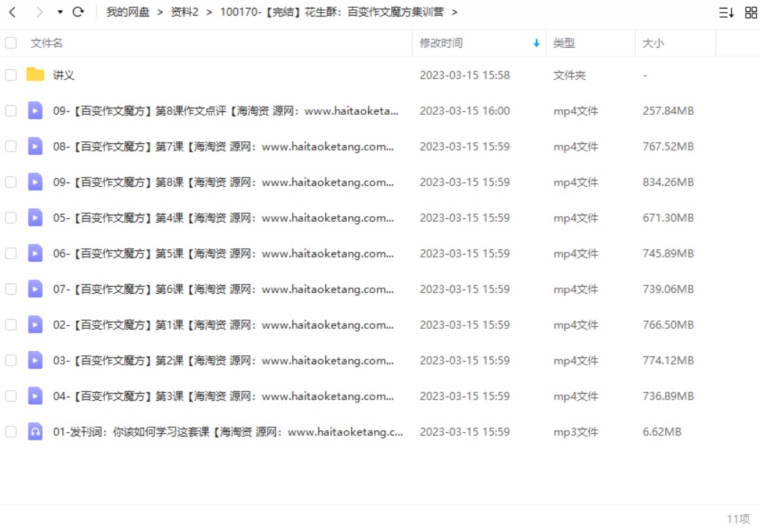Click the 2023-03-15 16:00 date cell
Viewport: 760px width, 532px height.
pyautogui.click(x=465, y=111)
